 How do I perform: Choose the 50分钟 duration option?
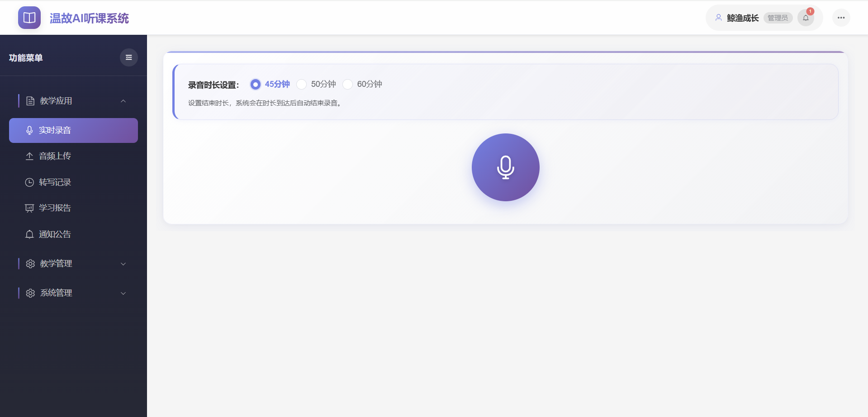(302, 84)
